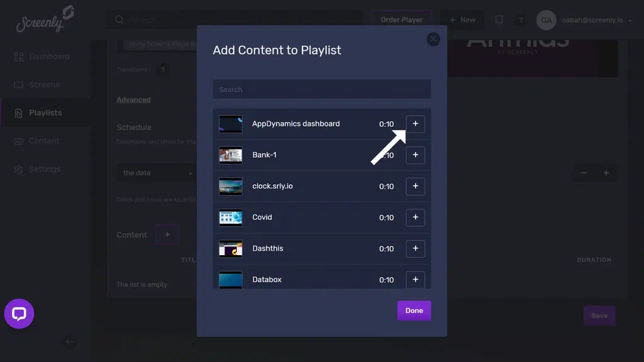
Task: Select the Covid thumbnail
Action: click(230, 217)
